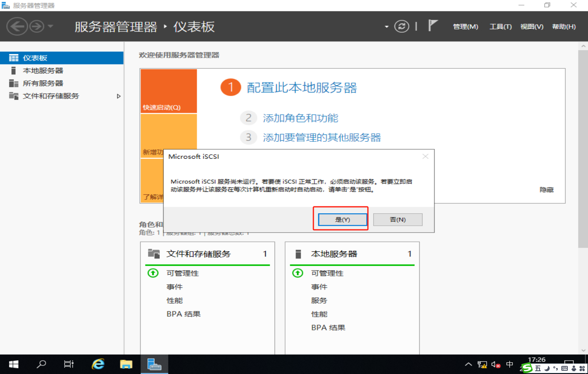
Task: Click the server icon in 本地服务器 tile
Action: pos(298,254)
